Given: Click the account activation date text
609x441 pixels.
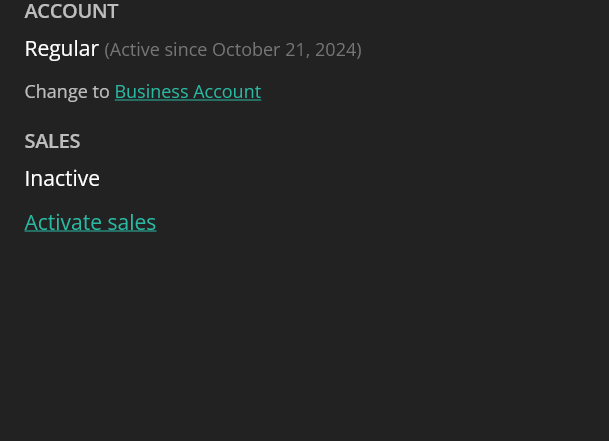Looking at the screenshot, I should 232,49.
